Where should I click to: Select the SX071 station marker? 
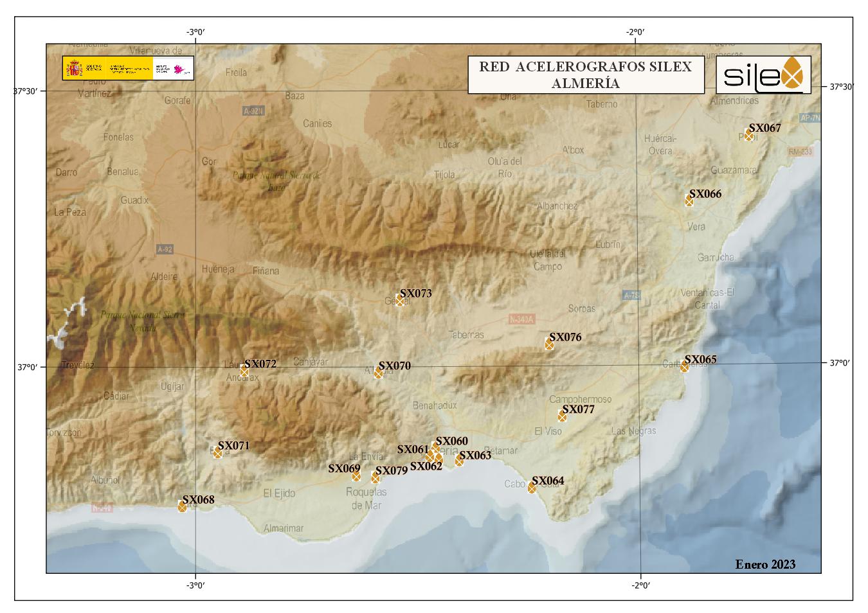pos(217,452)
